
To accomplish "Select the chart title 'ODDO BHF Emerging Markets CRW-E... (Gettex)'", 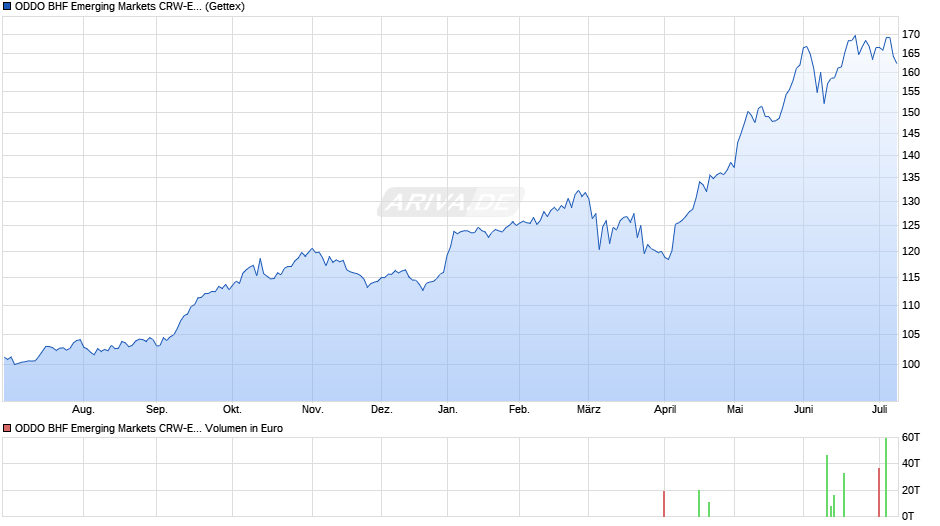I will 129,7.
